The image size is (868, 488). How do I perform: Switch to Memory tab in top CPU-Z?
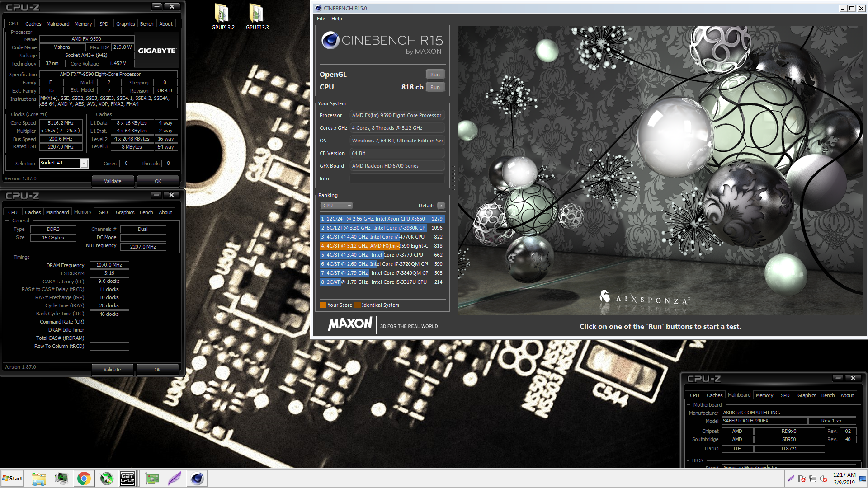pos(83,24)
